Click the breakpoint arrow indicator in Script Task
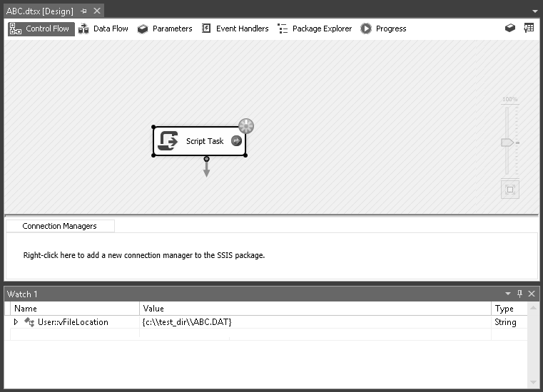Screen dimensions: 543x392 [x=236, y=141]
